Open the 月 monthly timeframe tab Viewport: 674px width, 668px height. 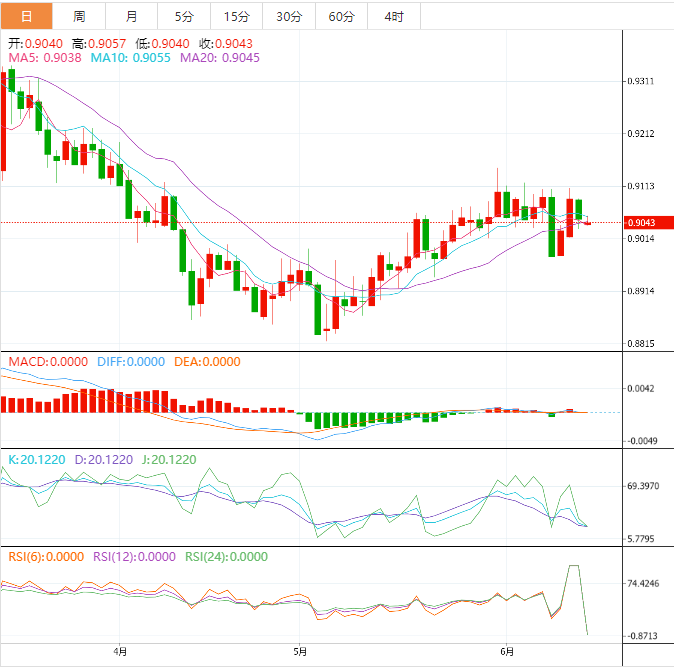(x=132, y=16)
